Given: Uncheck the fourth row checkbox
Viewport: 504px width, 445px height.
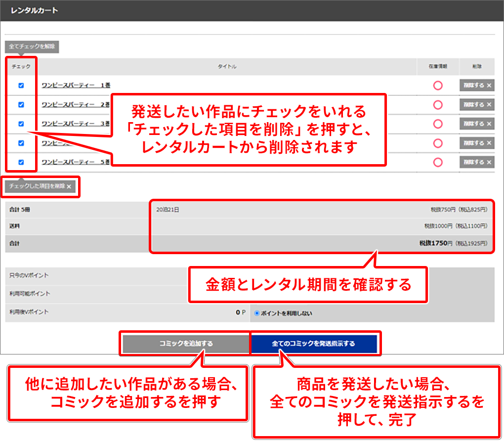Looking at the screenshot, I should (x=21, y=143).
